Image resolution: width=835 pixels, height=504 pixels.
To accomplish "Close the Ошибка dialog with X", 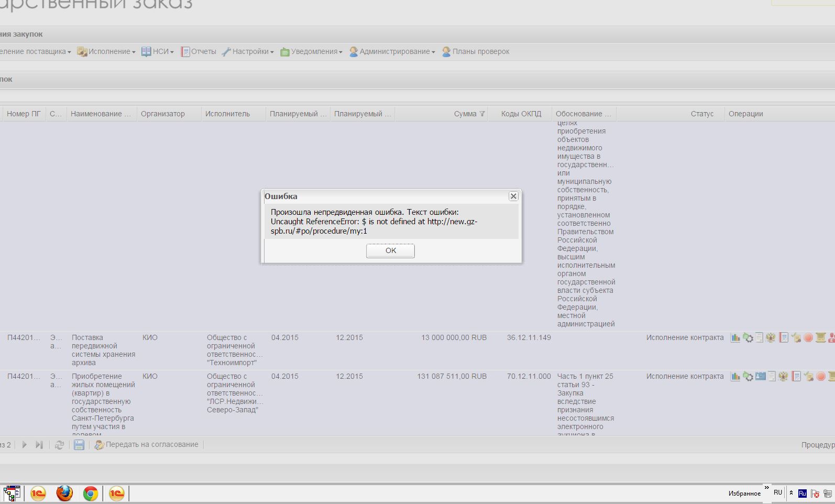I will tap(513, 196).
